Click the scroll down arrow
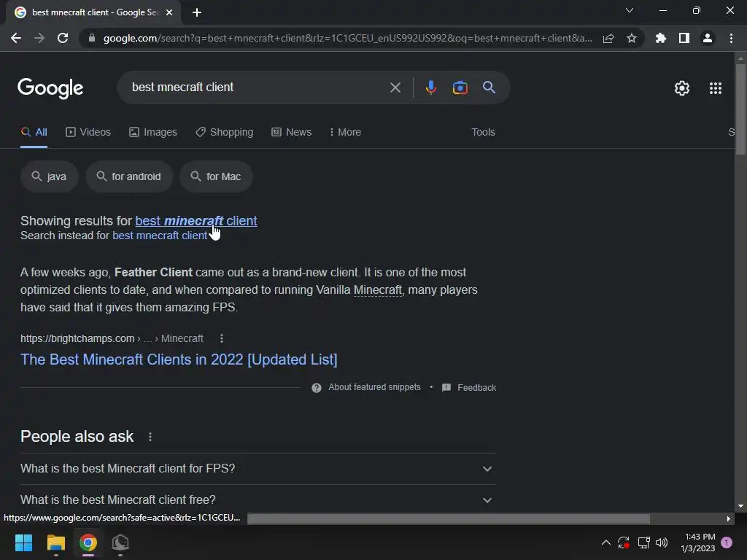The image size is (747, 560). (740, 506)
